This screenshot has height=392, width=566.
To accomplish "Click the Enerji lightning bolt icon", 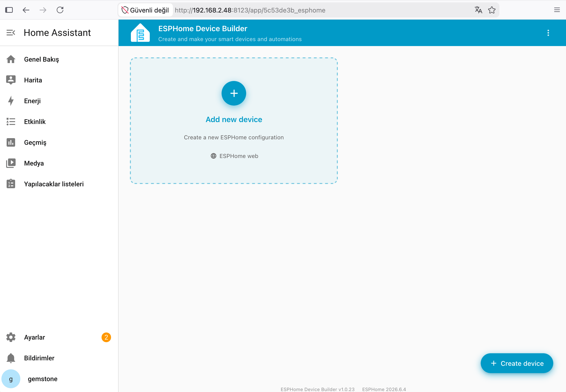I will [11, 101].
